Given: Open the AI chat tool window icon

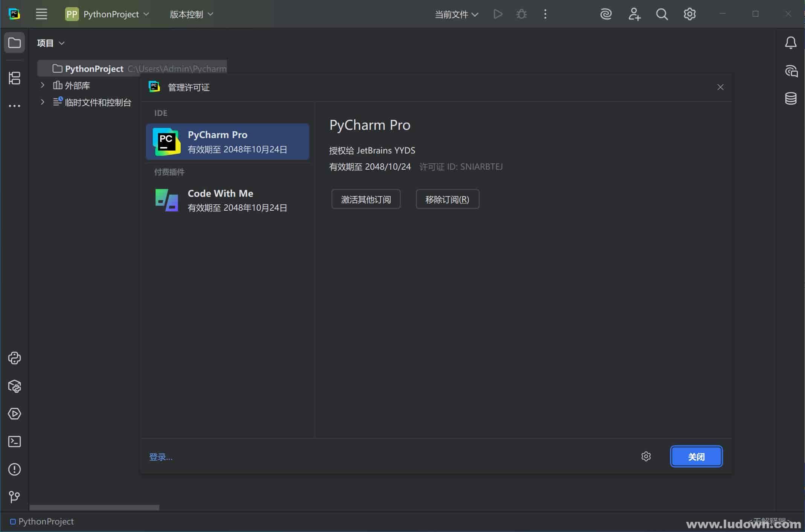Looking at the screenshot, I should click(x=791, y=71).
